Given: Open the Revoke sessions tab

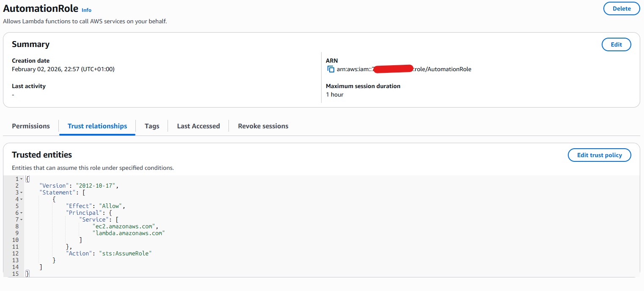Looking at the screenshot, I should pos(263,126).
